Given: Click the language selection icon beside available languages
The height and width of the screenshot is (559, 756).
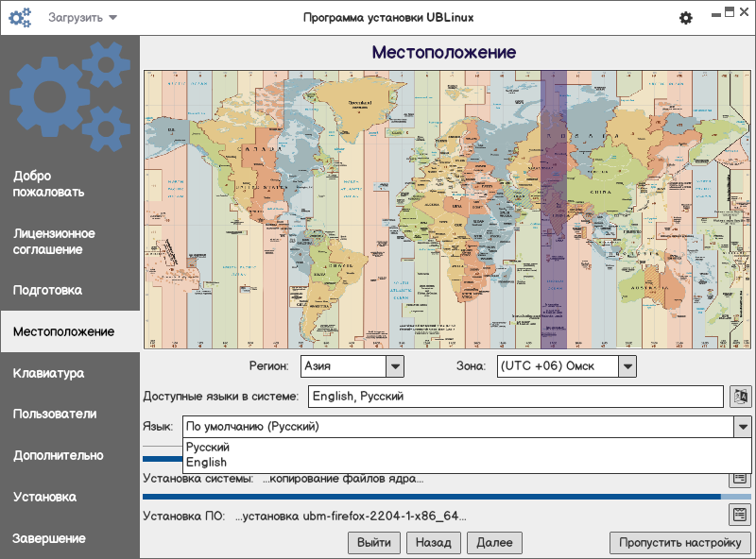Looking at the screenshot, I should [740, 397].
